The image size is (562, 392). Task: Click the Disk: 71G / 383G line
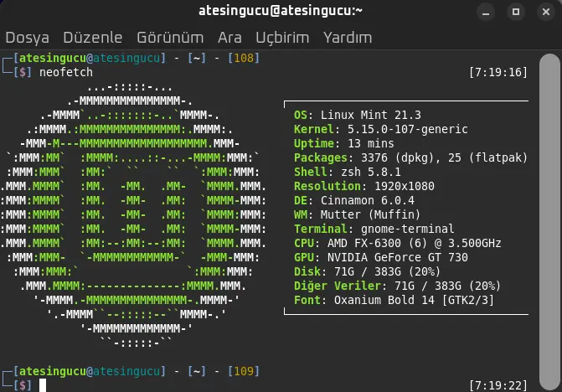367,271
